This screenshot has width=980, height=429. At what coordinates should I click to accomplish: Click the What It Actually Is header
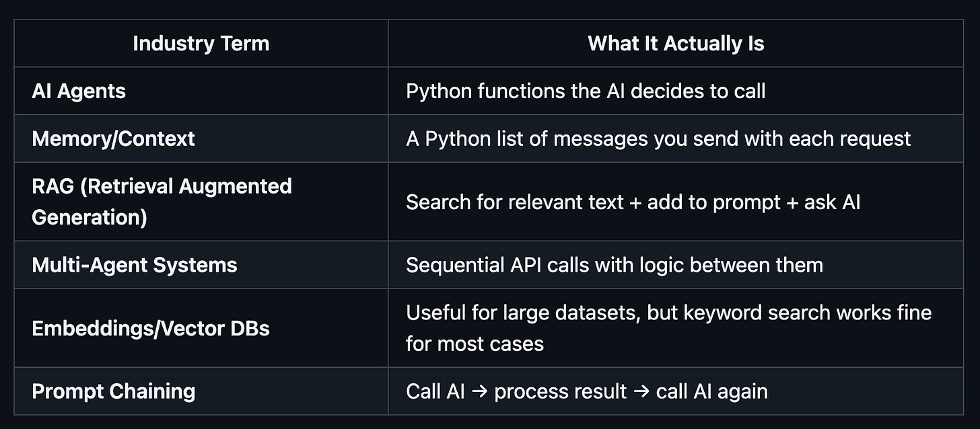pos(676,44)
